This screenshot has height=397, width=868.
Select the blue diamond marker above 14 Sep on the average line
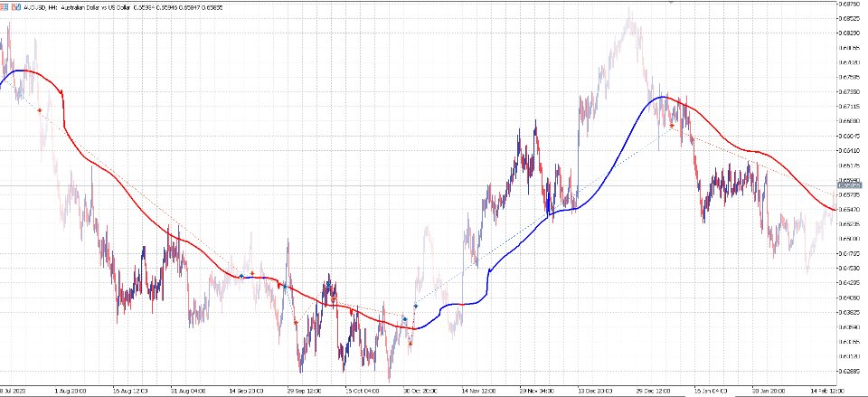(241, 276)
